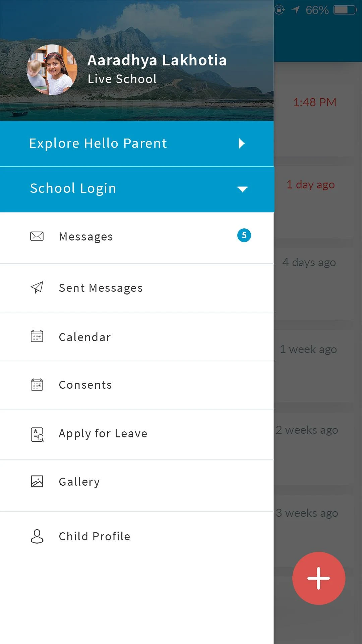Open the Sent Messages menu item
Viewport: 362px width, 644px height.
tap(101, 288)
